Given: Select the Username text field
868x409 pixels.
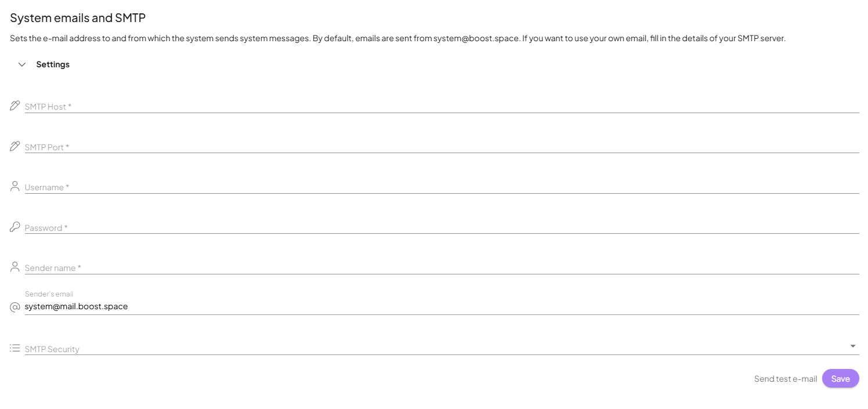Looking at the screenshot, I should coord(441,187).
